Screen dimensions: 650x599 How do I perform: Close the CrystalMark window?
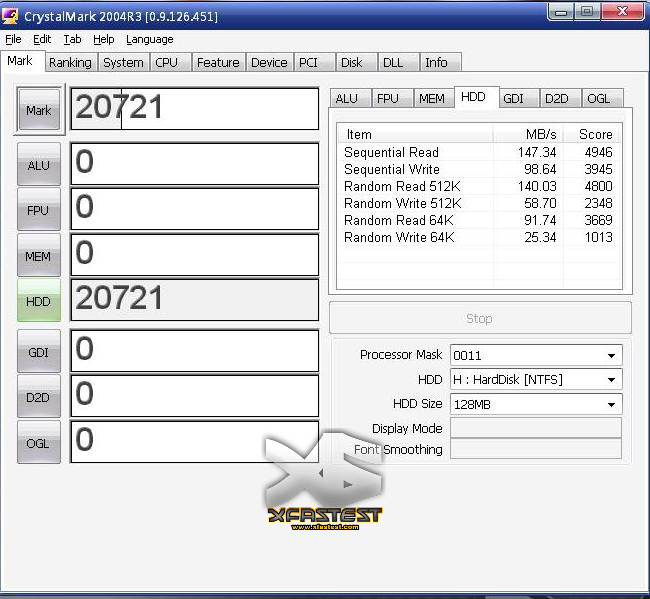623,12
